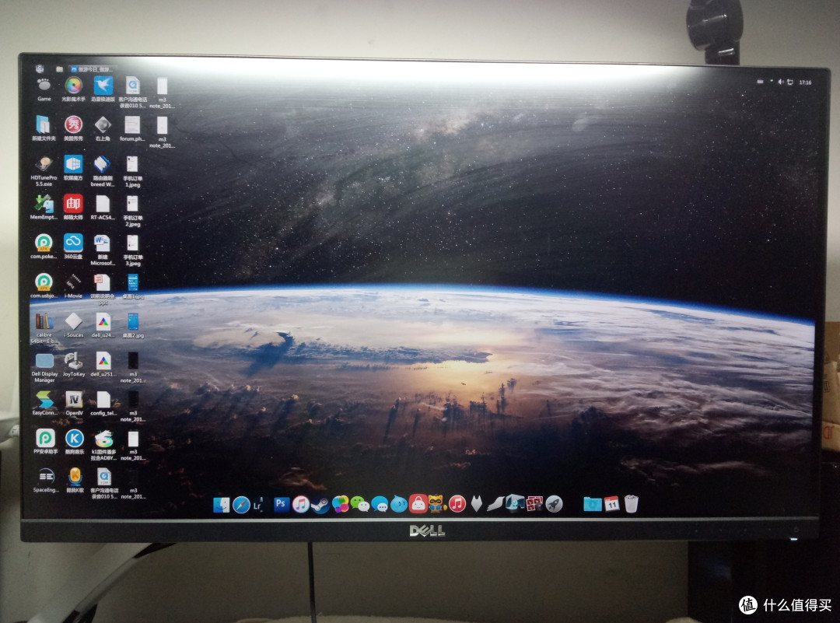This screenshot has width=840, height=623.
Task: Launch the JoyToKey application
Action: (x=74, y=364)
